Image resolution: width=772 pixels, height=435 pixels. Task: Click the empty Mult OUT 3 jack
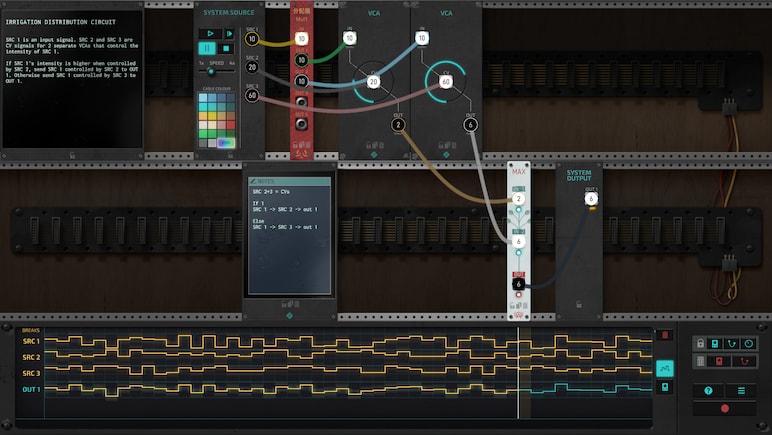pos(302,102)
